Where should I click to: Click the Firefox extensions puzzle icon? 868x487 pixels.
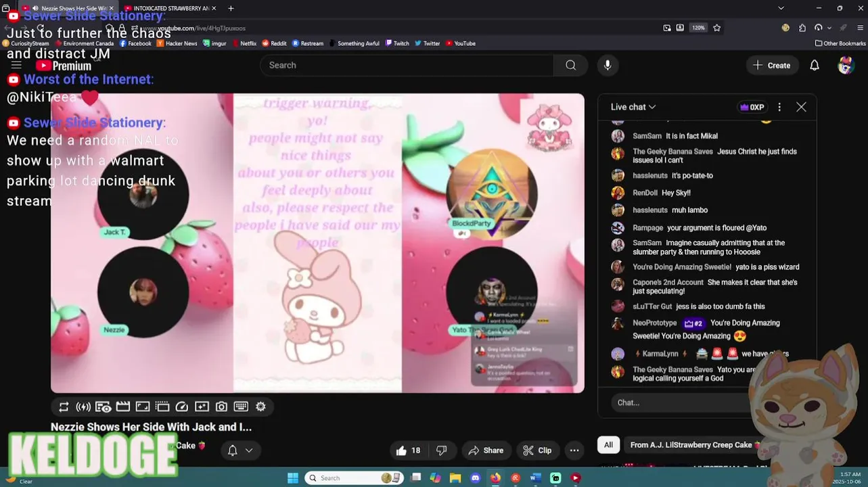[x=802, y=28]
